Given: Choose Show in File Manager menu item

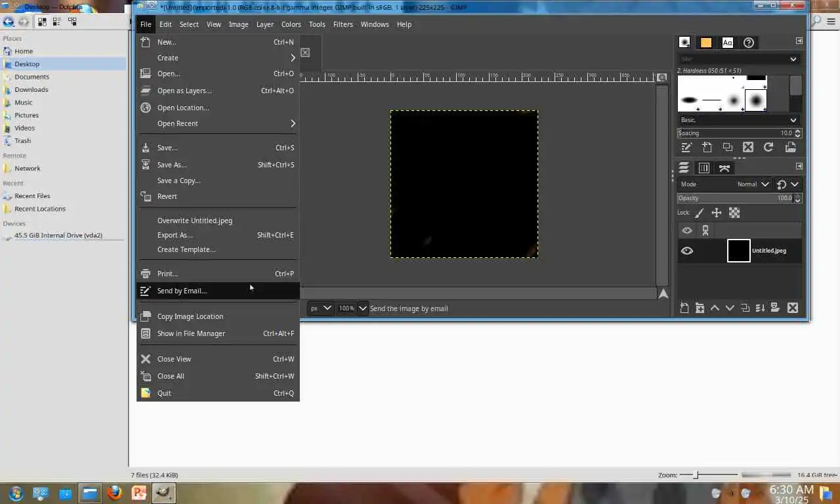Looking at the screenshot, I should click(x=218, y=333).
